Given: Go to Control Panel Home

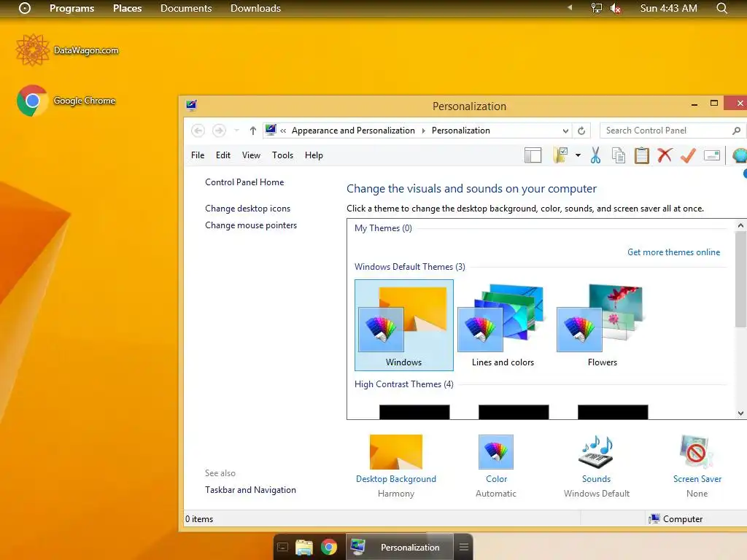Looking at the screenshot, I should 244,182.
